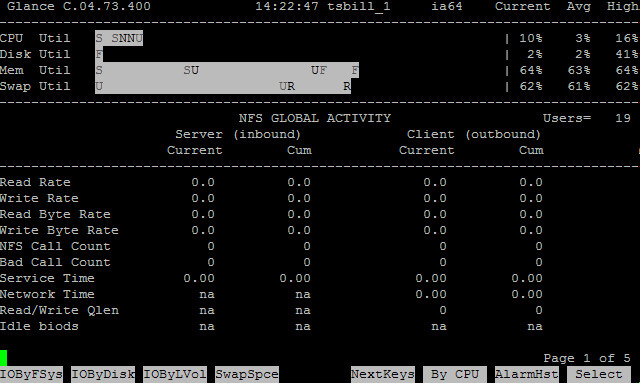Click the Swap Util bar
The image size is (640, 384).
coord(223,86)
